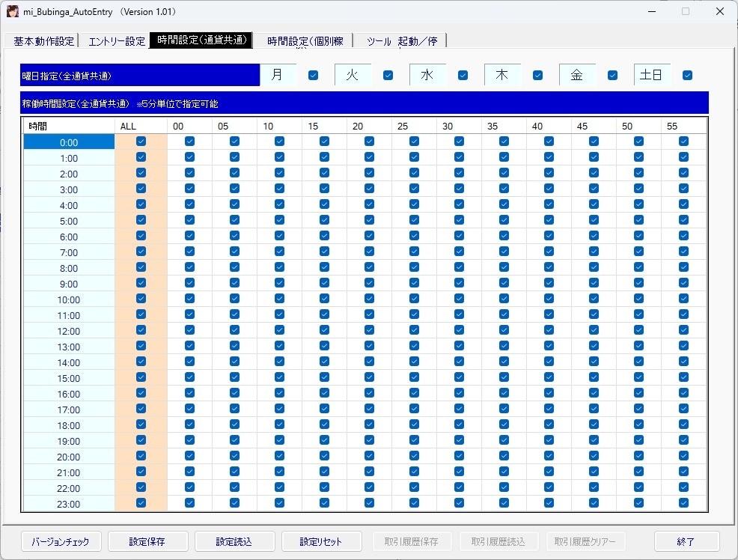Screen dimensions: 738x560
Task: Close the mi_Bubinga_AutoEntry window
Action: (x=719, y=11)
